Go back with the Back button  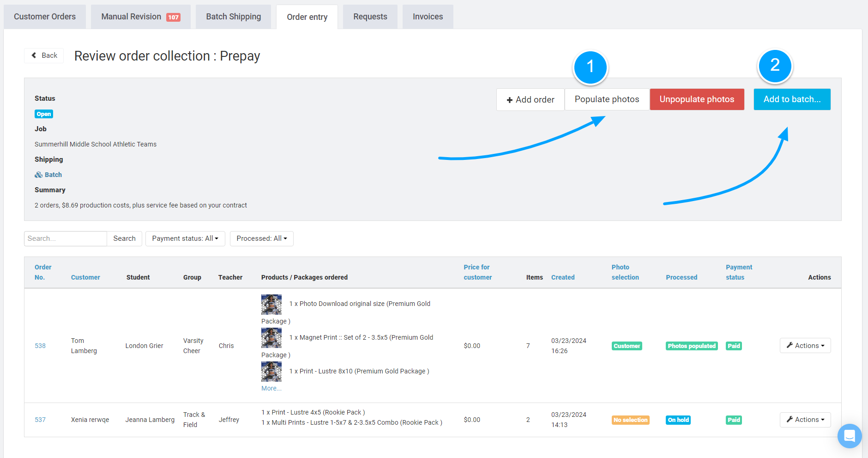click(44, 55)
